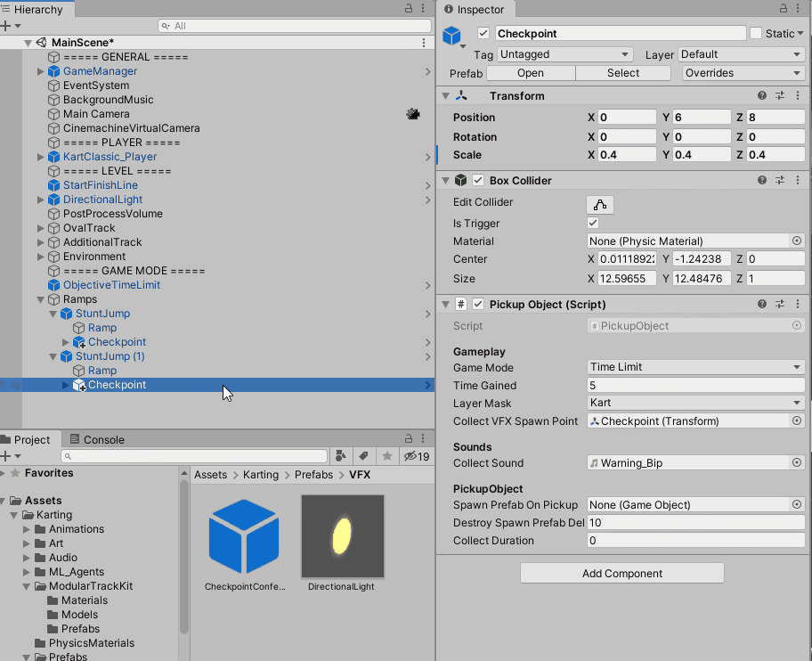Lock the Inspector panel
812x661 pixels.
[784, 8]
